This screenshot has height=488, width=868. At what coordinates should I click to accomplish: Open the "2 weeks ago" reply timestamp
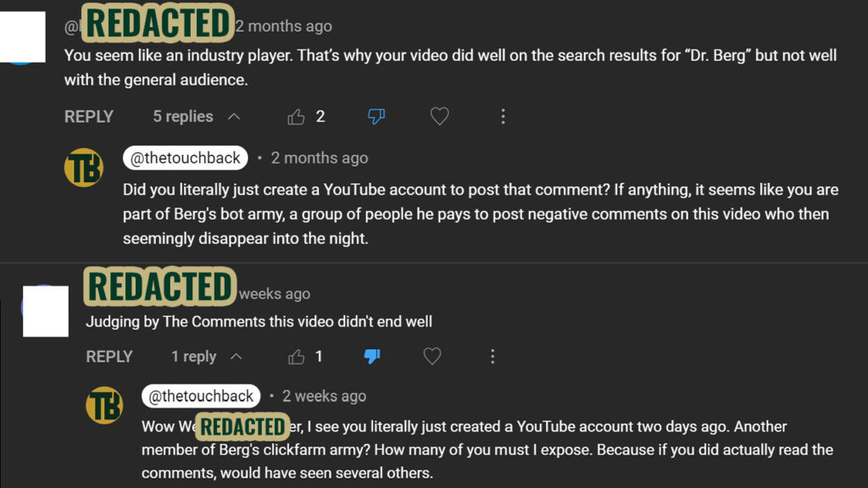click(324, 396)
